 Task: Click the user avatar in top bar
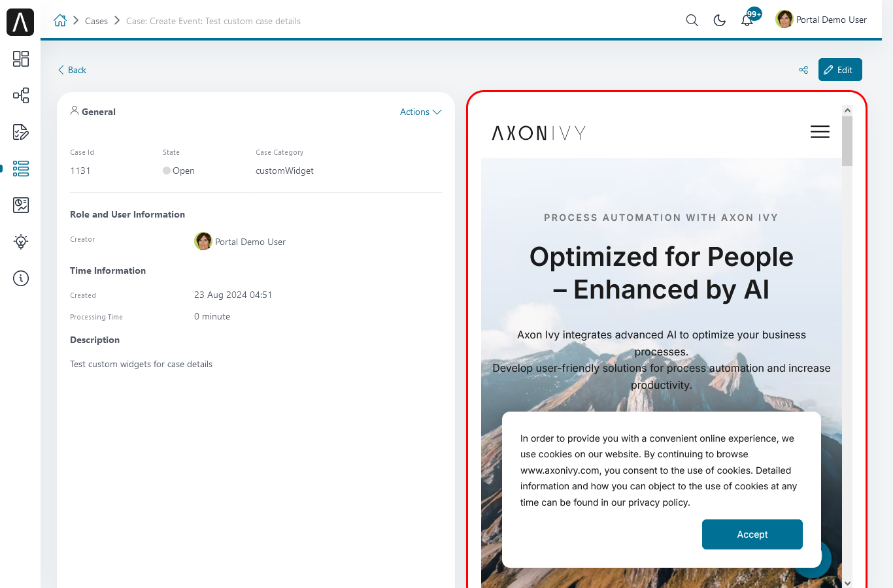784,20
